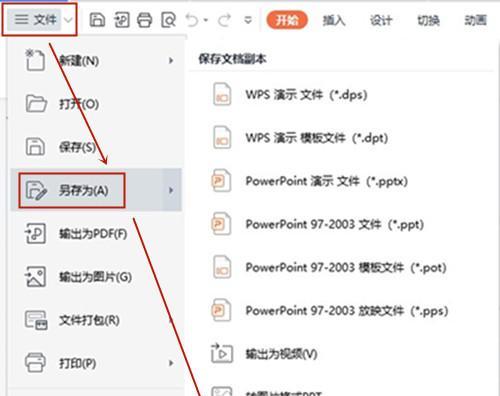500x396 pixels.
Task: Click the undo arrow icon
Action: pos(192,20)
